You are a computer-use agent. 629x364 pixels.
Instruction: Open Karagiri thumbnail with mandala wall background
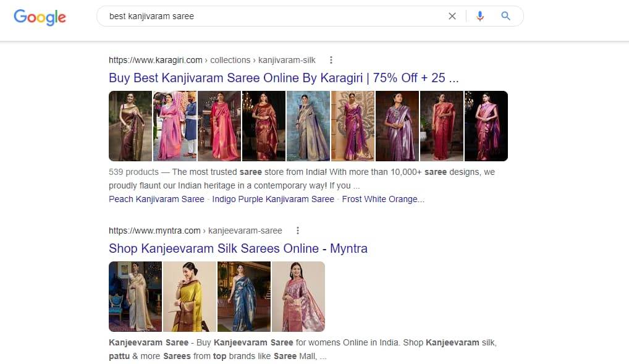[x=353, y=126]
